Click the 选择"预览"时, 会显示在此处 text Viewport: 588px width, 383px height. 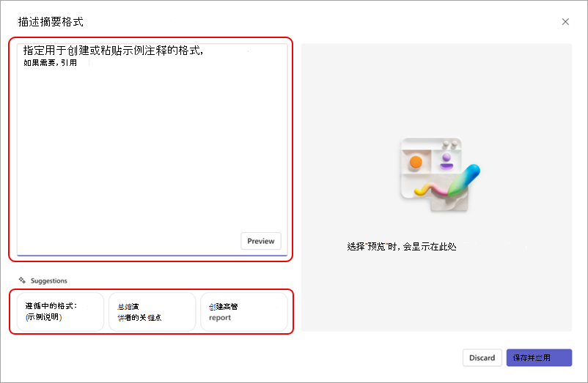(x=402, y=246)
